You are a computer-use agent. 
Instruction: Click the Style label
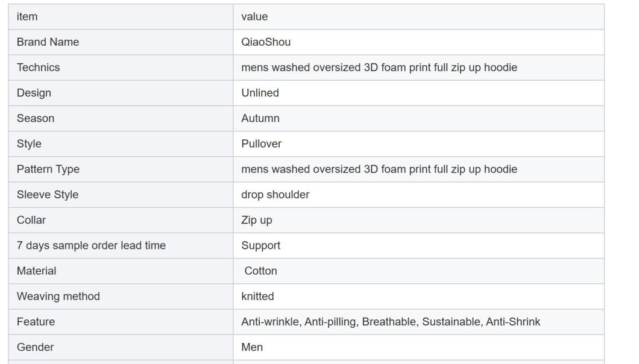29,143
